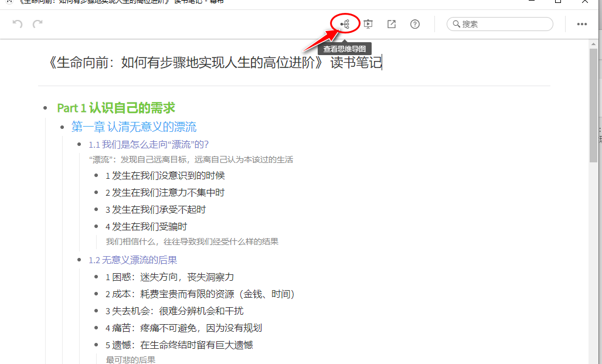Click text 2 发生在我们注意力不集中时

165,192
